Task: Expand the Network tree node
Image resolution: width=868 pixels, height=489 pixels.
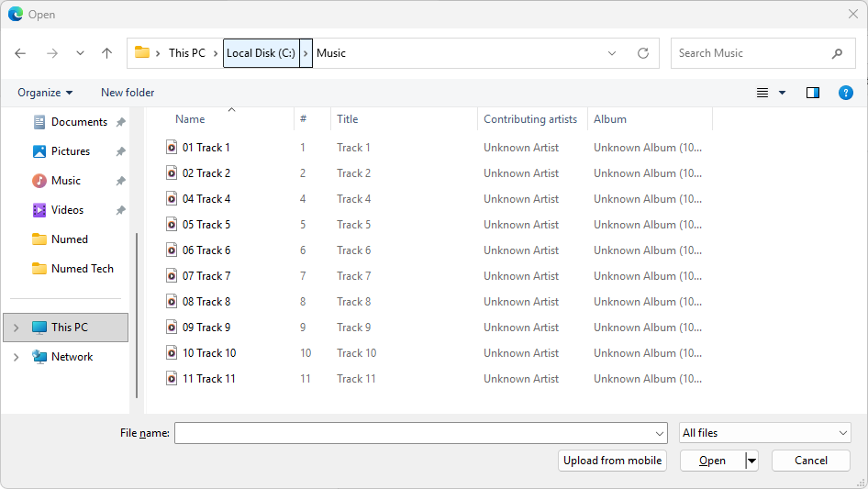Action: (x=16, y=357)
